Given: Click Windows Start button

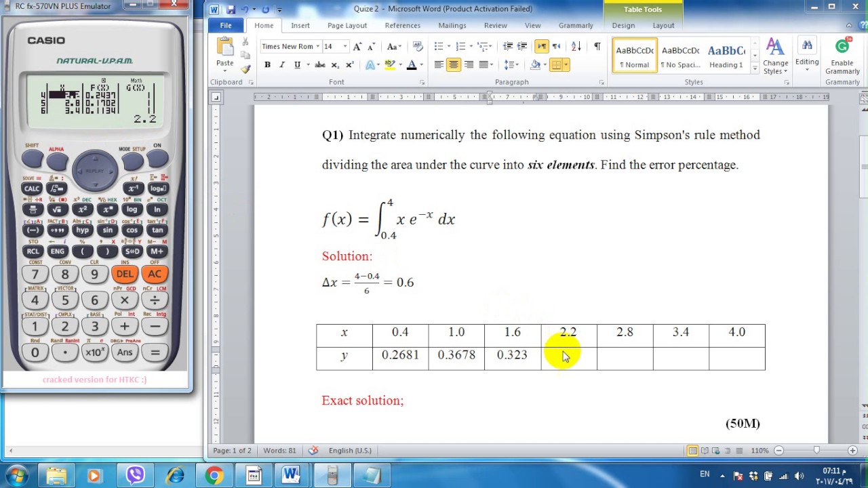Looking at the screenshot, I should click(x=16, y=476).
